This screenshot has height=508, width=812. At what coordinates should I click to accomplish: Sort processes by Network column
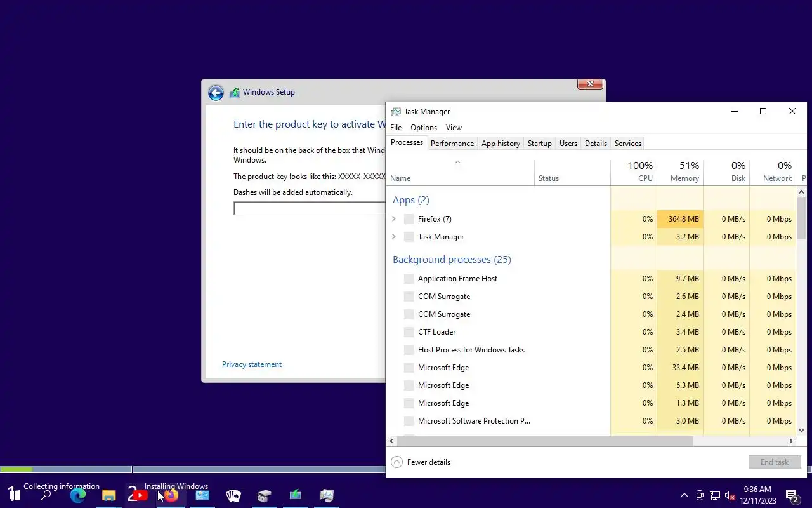click(x=773, y=171)
